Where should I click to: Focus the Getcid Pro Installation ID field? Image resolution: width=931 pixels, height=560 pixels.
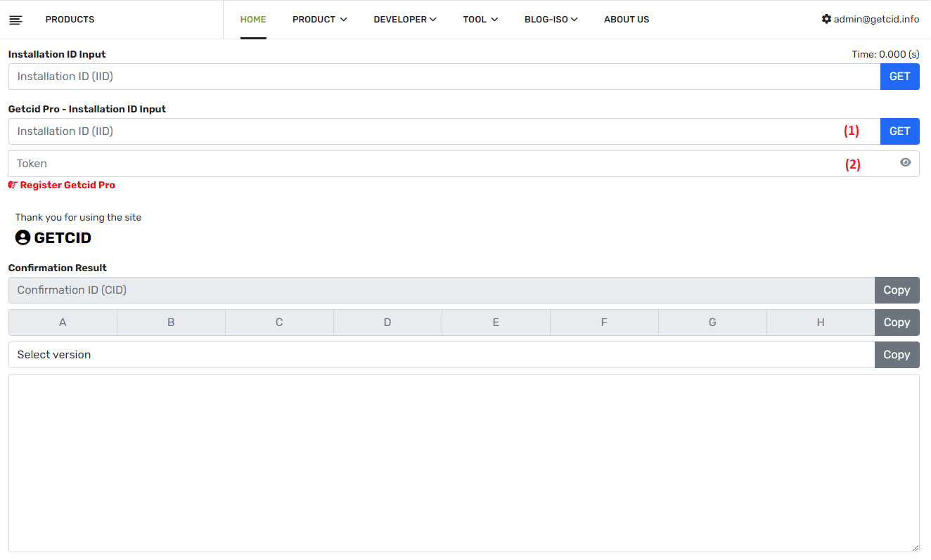click(x=444, y=131)
